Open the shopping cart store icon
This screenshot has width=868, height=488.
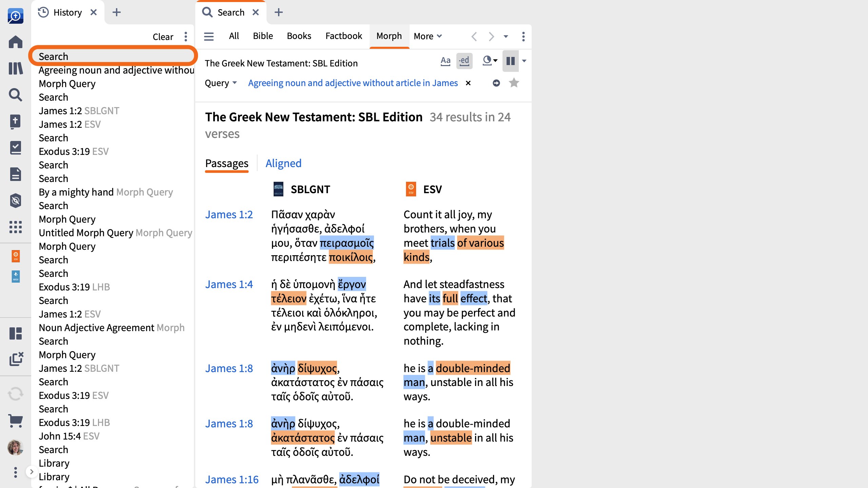pos(16,421)
